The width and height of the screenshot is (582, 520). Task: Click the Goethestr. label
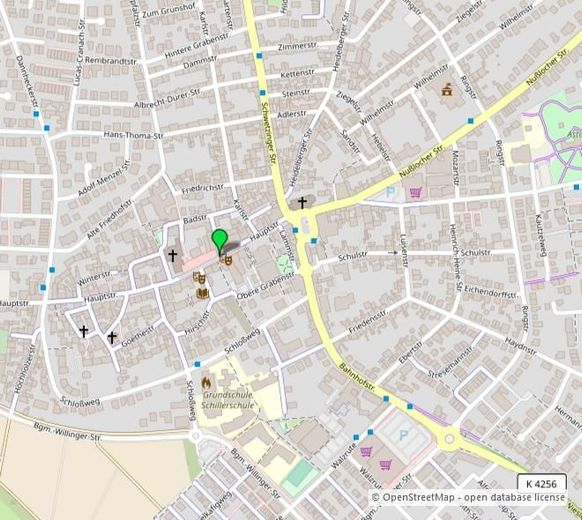(x=138, y=336)
